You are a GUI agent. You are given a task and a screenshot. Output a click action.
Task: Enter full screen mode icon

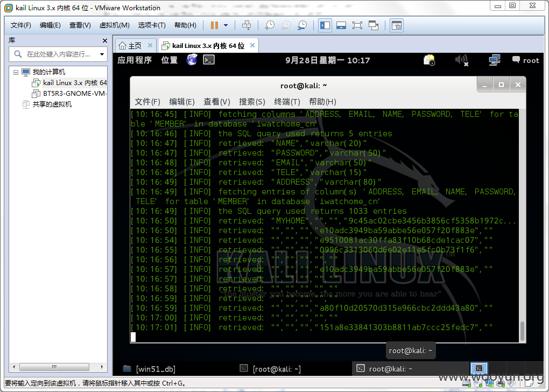[x=357, y=25]
